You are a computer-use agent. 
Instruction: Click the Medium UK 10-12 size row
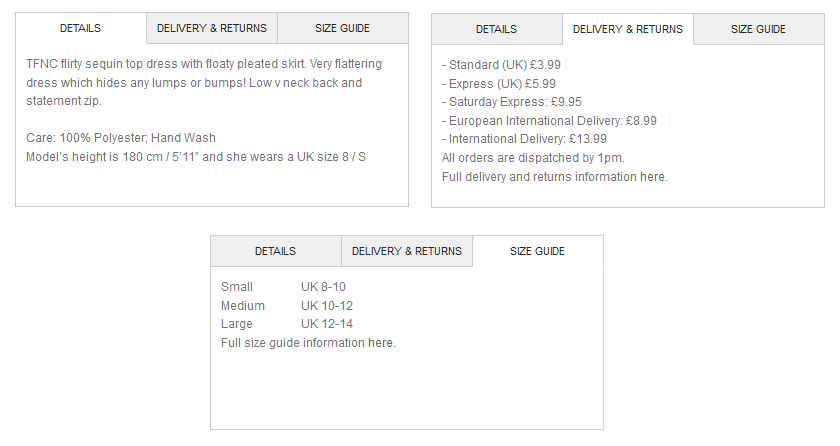(x=287, y=306)
